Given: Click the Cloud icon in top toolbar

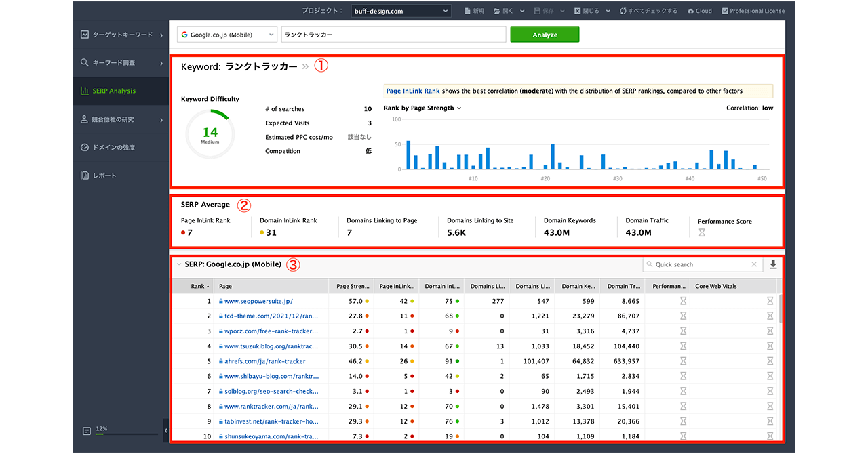Looking at the screenshot, I should coord(690,11).
